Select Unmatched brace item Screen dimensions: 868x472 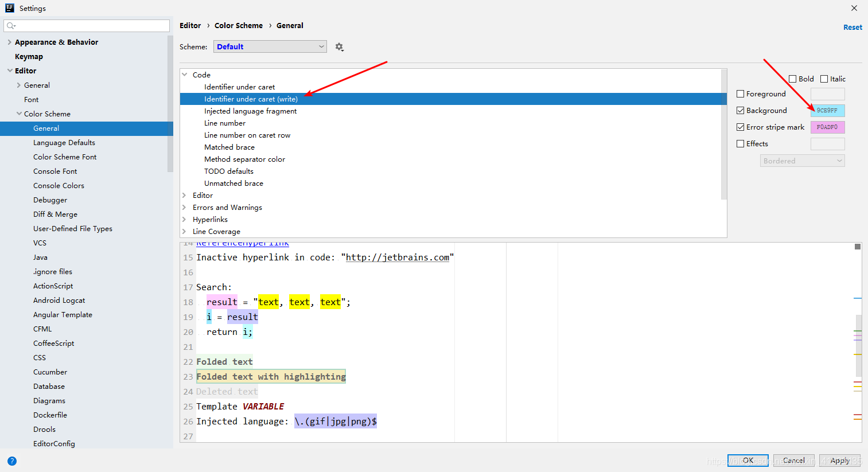(233, 184)
